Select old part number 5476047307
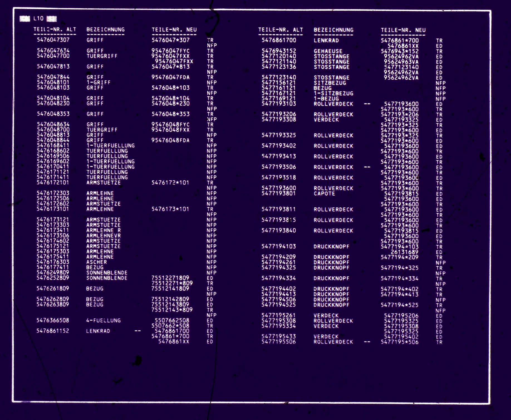Image resolution: width=511 pixels, height=420 pixels. pos(53,40)
